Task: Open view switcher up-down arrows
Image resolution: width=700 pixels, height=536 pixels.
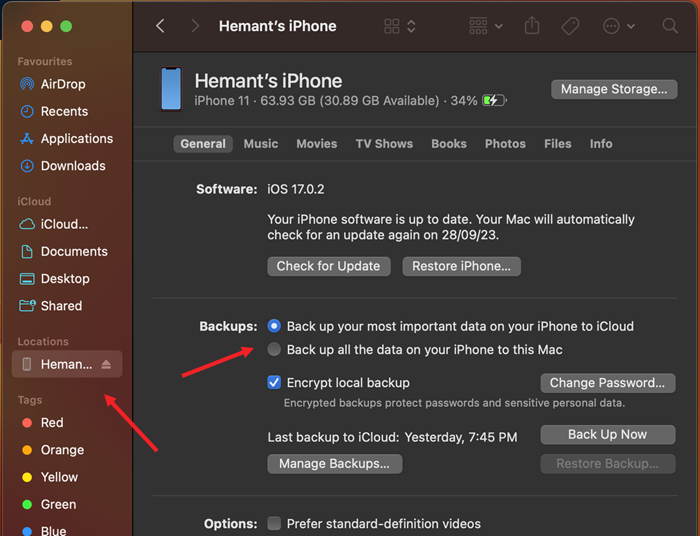Action: pyautogui.click(x=411, y=26)
